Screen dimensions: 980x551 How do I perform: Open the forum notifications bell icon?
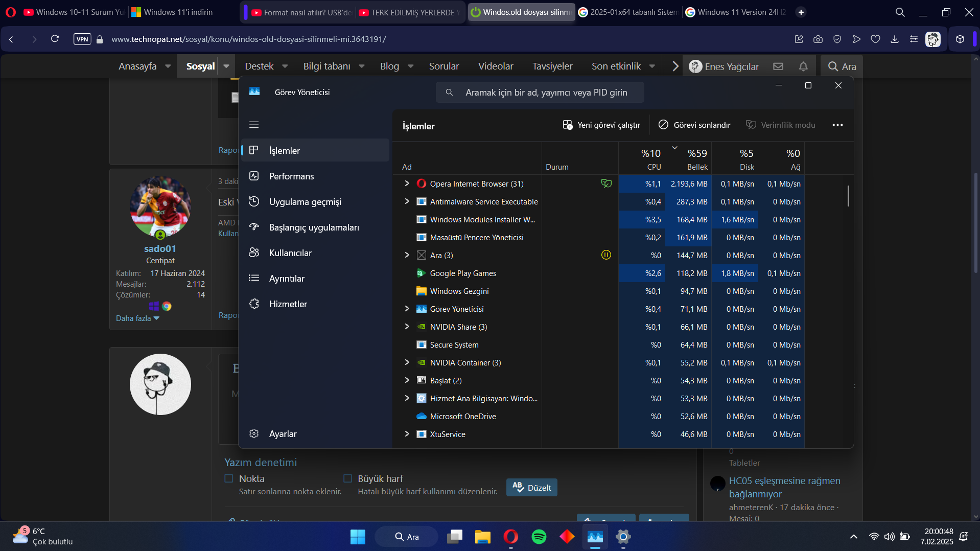803,66
